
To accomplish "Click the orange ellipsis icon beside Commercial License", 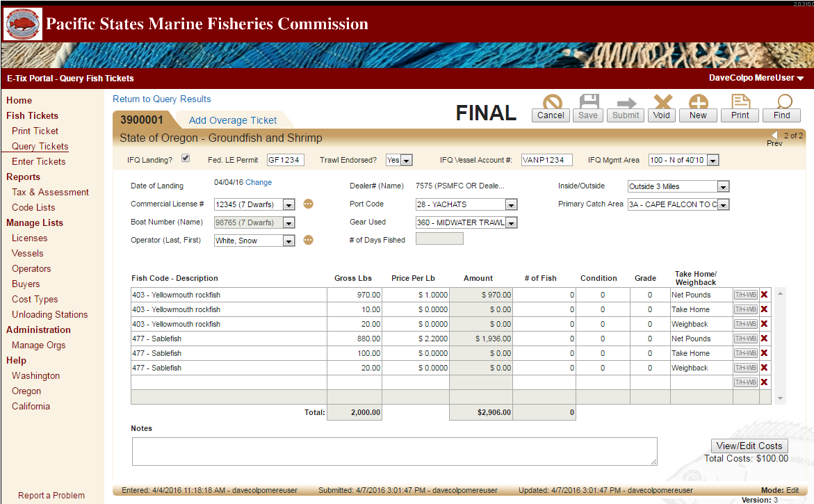I will (309, 204).
